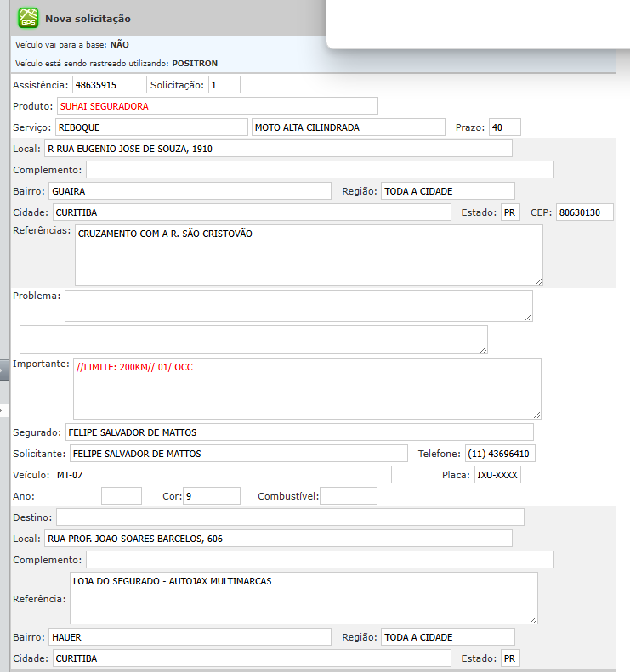Click the Solicitação field

point(224,85)
